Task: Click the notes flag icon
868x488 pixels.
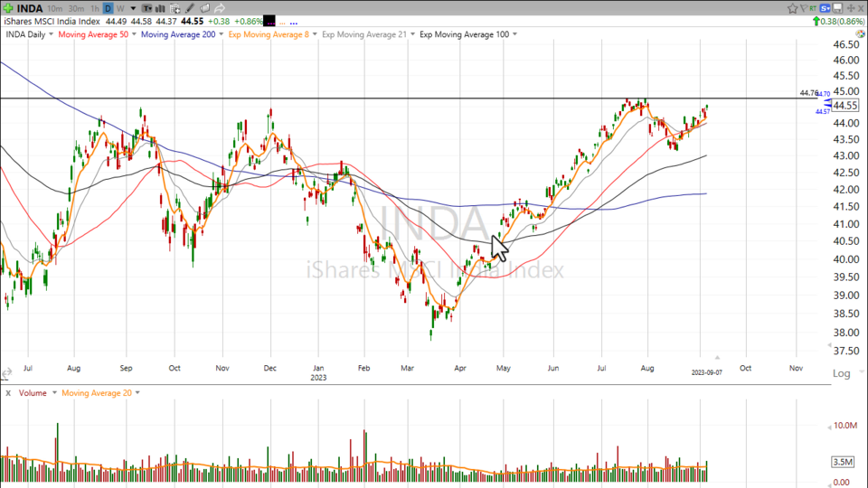Action: coord(204,8)
